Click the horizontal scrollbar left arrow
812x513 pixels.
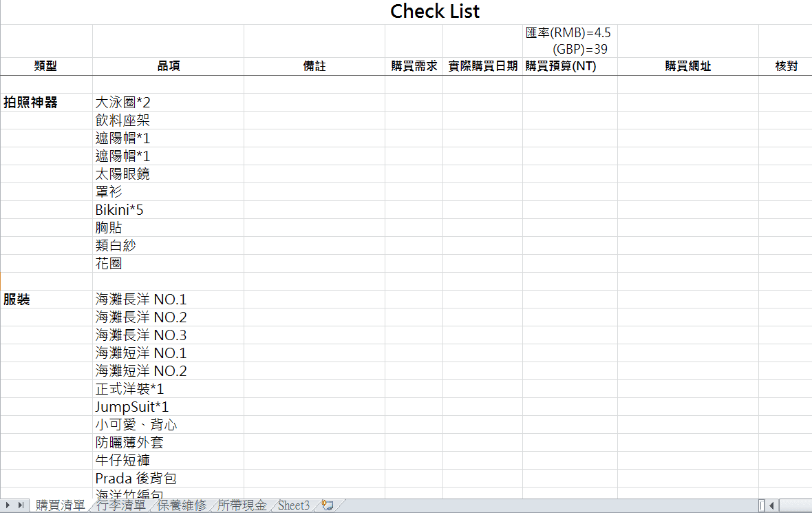click(771, 505)
